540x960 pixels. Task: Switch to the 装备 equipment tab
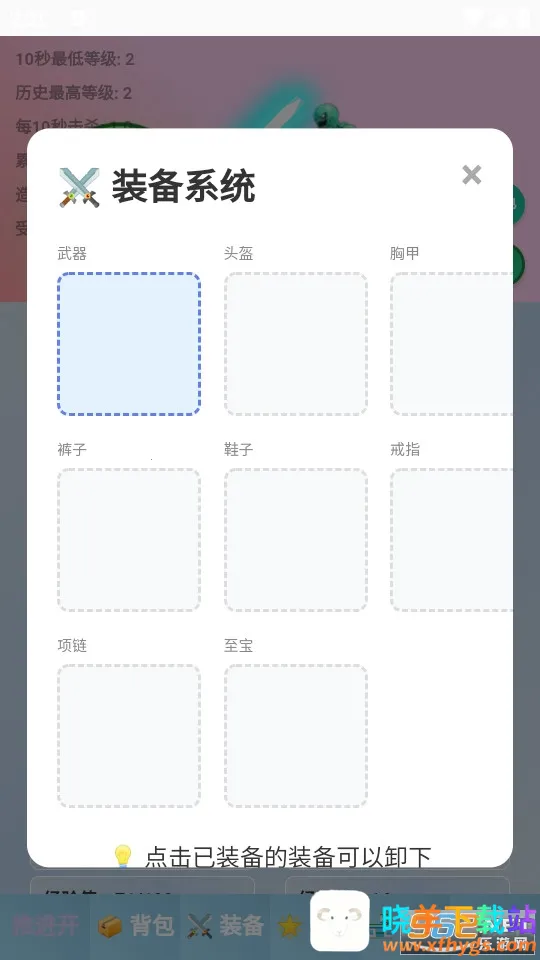[241, 925]
